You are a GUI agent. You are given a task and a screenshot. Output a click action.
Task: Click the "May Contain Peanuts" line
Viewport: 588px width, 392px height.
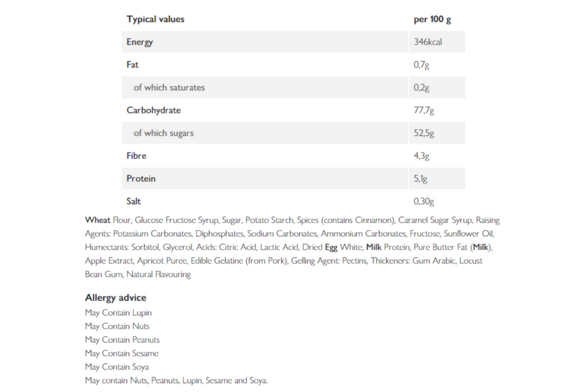(x=122, y=340)
